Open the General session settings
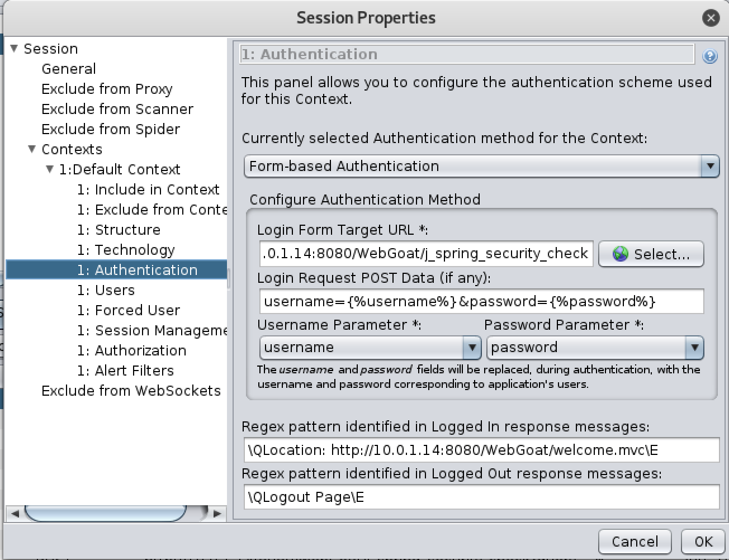Viewport: 729px width, 560px height. [x=68, y=68]
